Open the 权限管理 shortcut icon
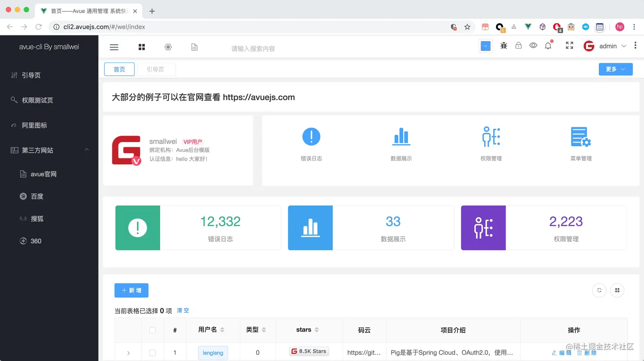The width and height of the screenshot is (644, 361). (491, 137)
